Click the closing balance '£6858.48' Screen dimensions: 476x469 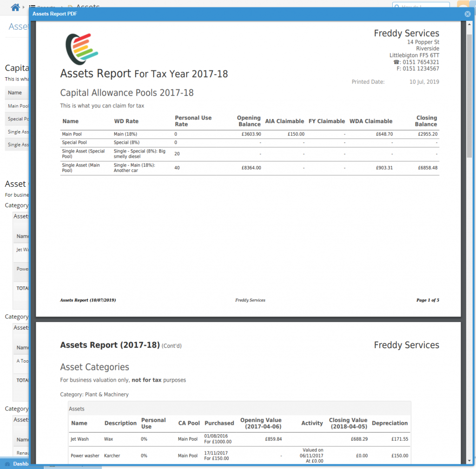[x=428, y=167]
